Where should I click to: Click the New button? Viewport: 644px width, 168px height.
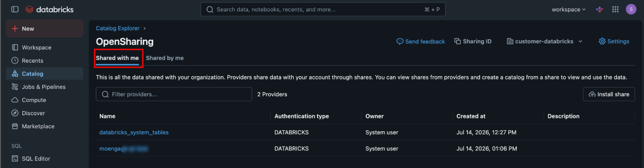45,29
